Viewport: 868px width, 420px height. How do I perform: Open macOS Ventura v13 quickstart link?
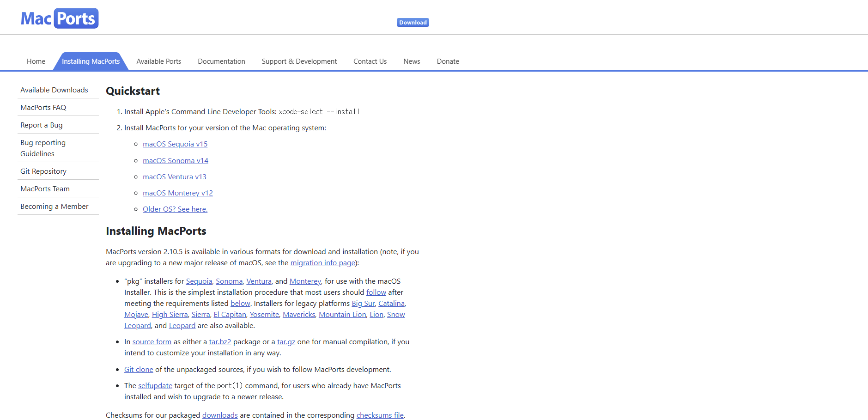point(175,177)
